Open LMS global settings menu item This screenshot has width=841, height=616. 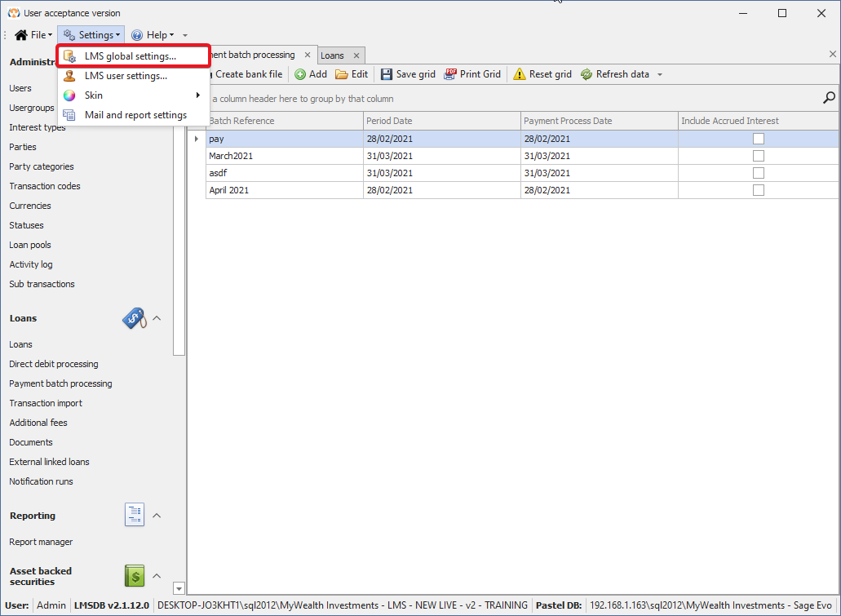click(131, 56)
